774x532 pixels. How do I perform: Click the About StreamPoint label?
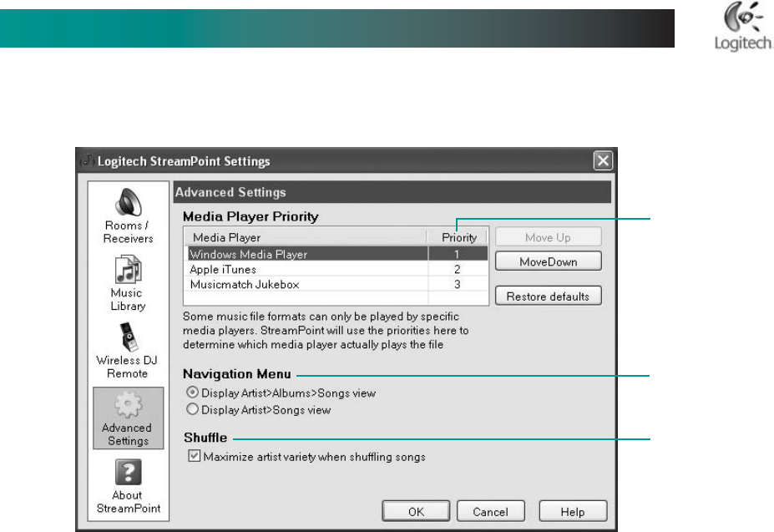[x=129, y=501]
